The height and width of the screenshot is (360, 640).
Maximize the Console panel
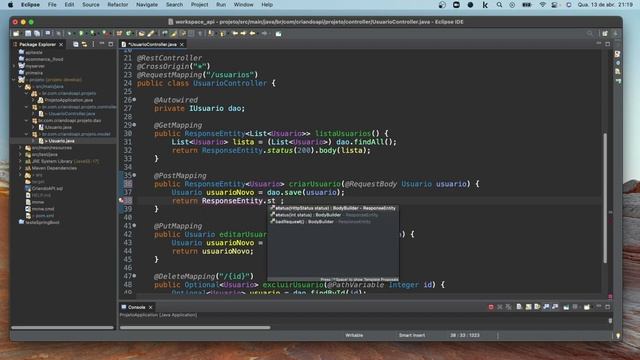(x=608, y=307)
